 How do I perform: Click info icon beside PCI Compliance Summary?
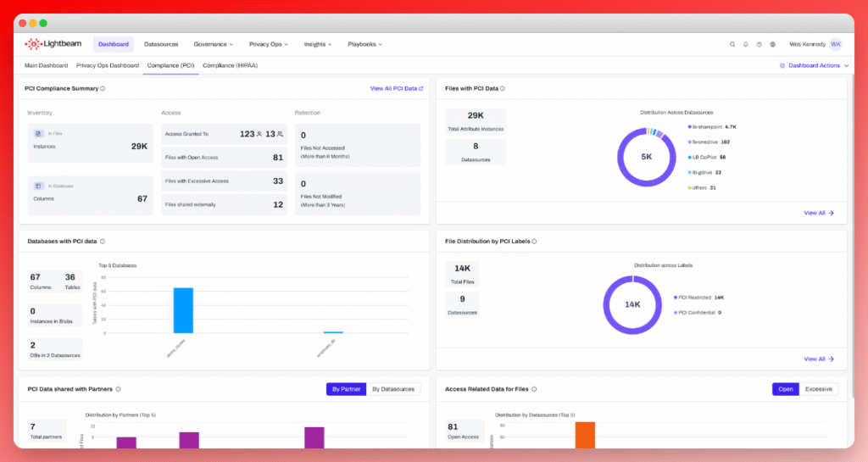pos(103,88)
